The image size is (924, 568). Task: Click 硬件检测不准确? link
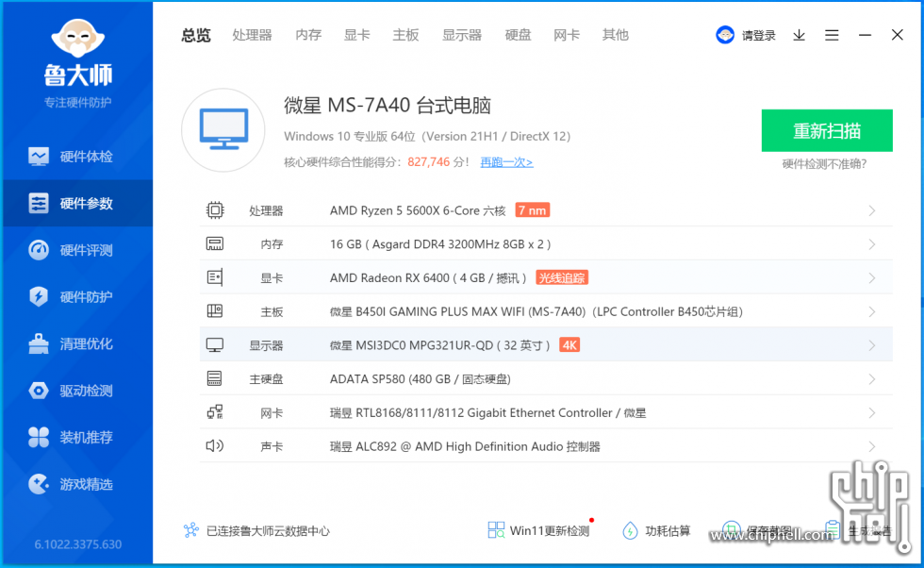(824, 164)
